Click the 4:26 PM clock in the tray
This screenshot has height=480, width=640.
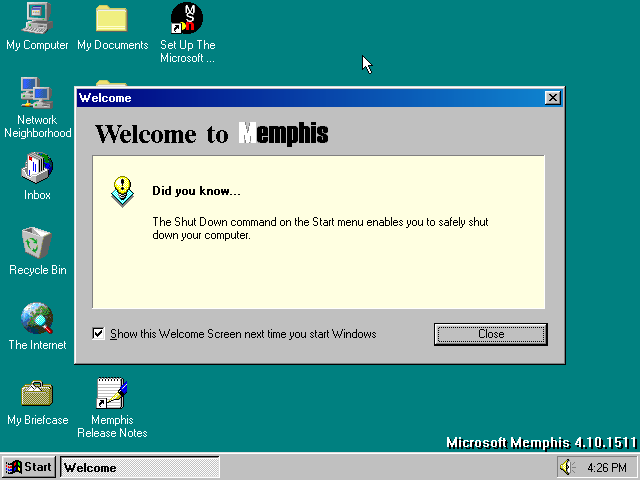coord(607,467)
